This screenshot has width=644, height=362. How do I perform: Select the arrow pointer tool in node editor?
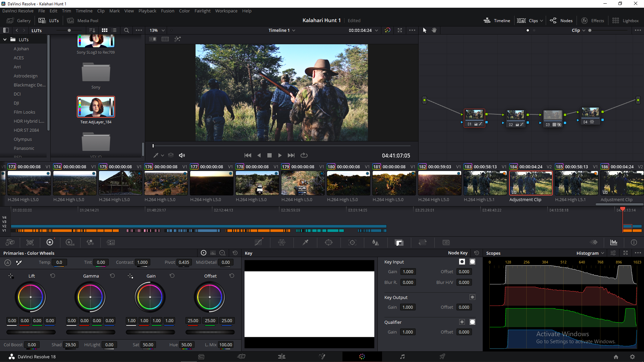(425, 30)
